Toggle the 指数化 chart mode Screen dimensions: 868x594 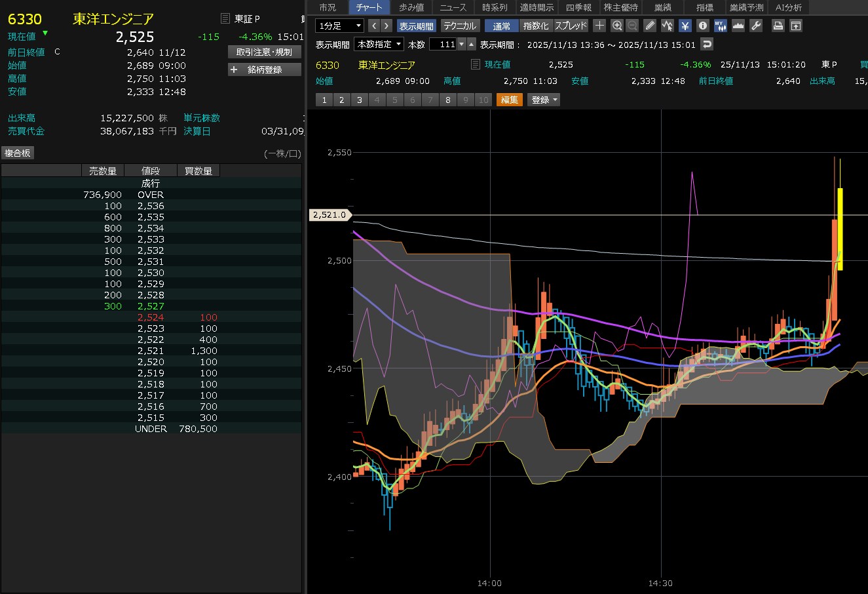pos(536,26)
